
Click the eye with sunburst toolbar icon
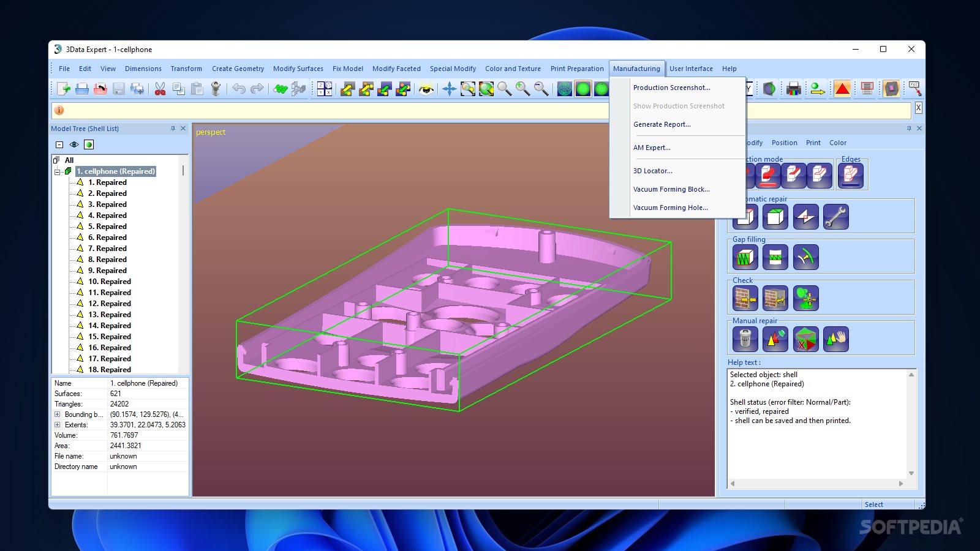point(426,89)
